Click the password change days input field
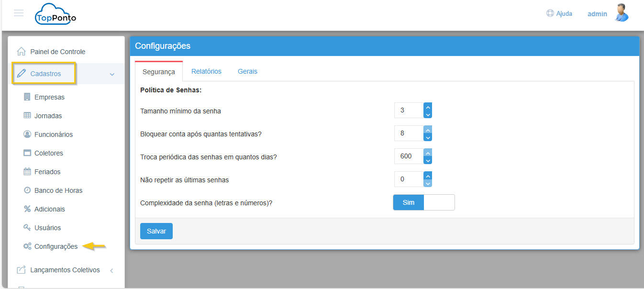644x289 pixels. [x=409, y=156]
